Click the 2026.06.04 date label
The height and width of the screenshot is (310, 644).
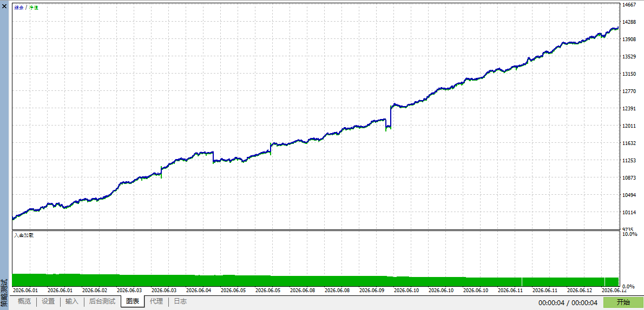pyautogui.click(x=199, y=291)
